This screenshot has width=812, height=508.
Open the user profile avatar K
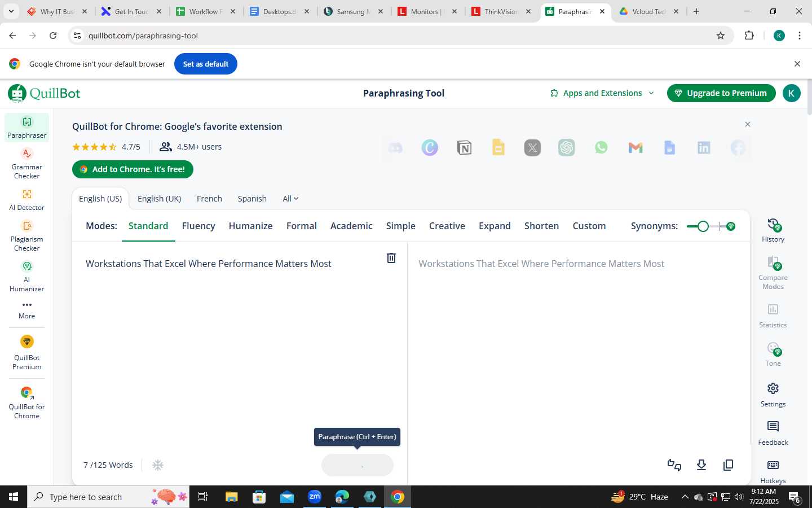pos(791,93)
